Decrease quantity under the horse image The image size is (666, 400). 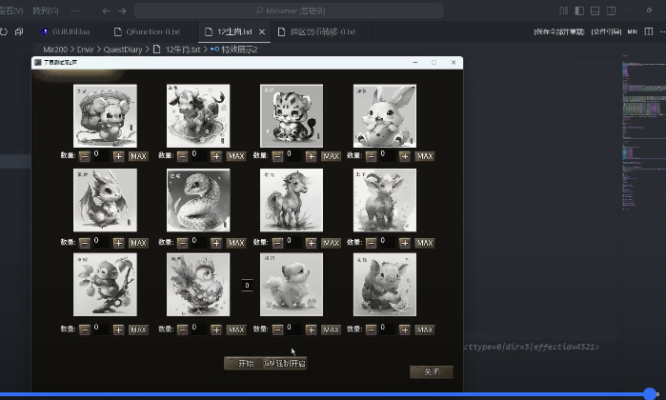click(x=277, y=243)
